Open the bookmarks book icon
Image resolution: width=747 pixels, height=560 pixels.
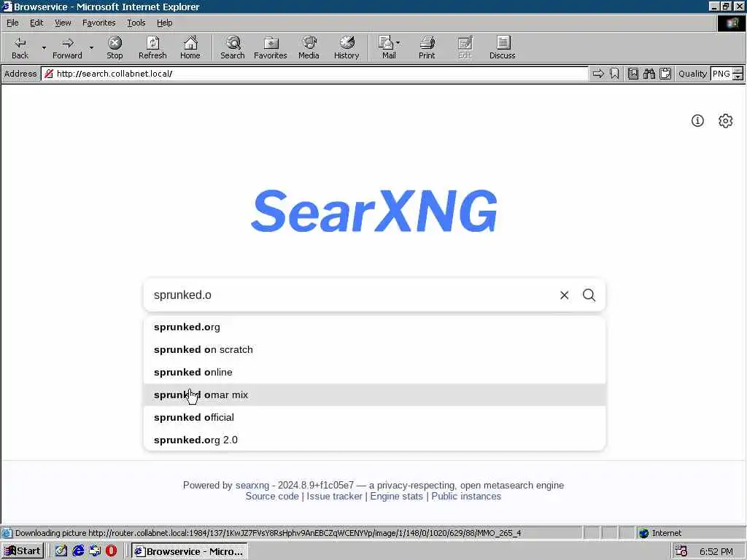632,74
